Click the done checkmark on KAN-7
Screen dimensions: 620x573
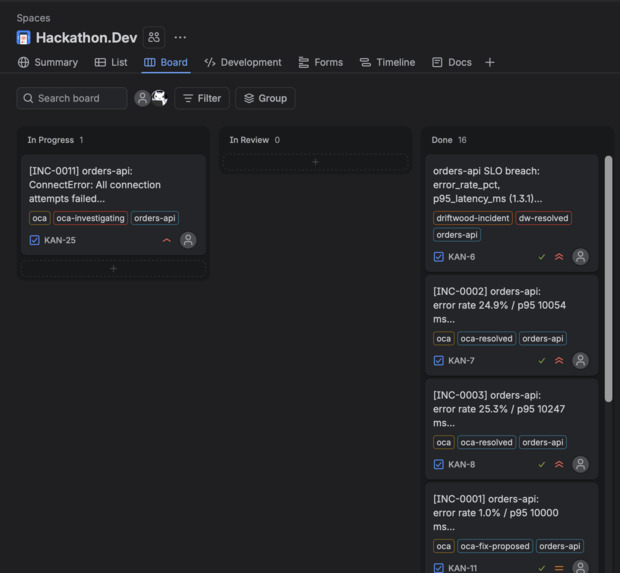pos(542,361)
